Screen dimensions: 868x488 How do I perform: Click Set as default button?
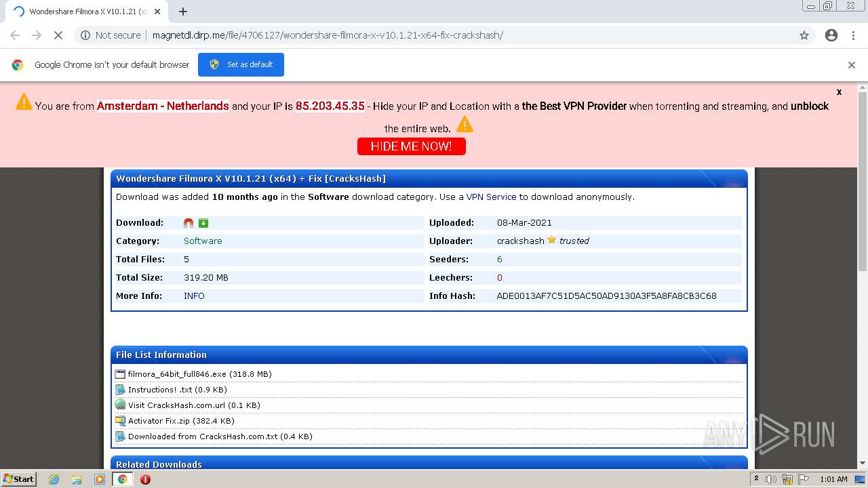coord(241,64)
